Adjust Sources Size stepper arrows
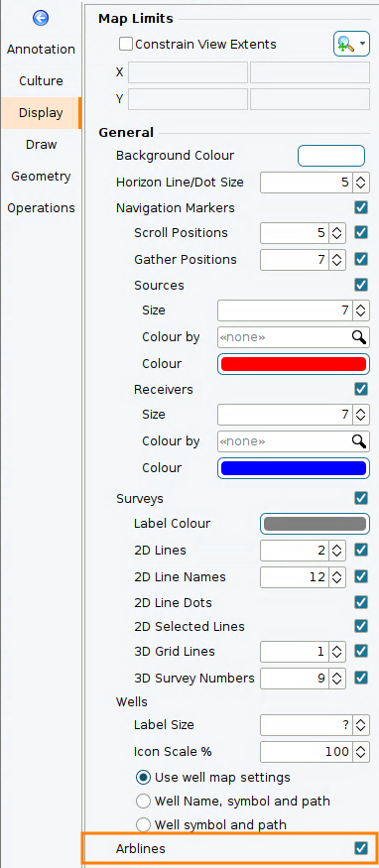 [360, 310]
